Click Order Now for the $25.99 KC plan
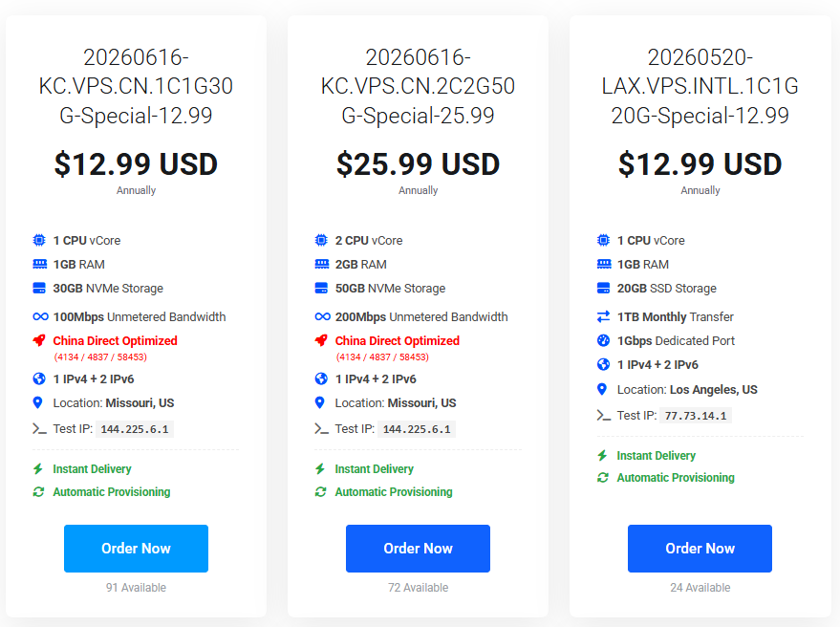This screenshot has width=840, height=627. (418, 549)
